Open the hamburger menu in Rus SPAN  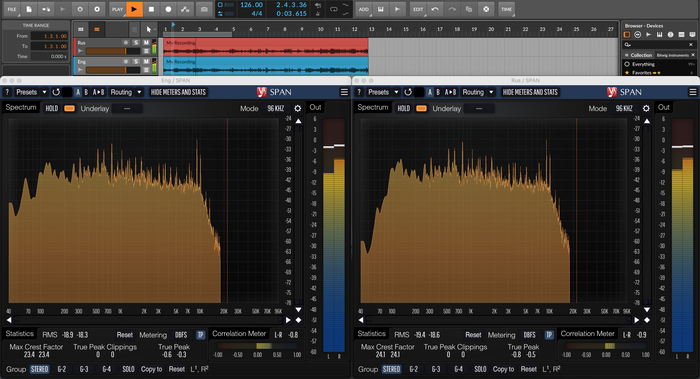click(x=692, y=92)
